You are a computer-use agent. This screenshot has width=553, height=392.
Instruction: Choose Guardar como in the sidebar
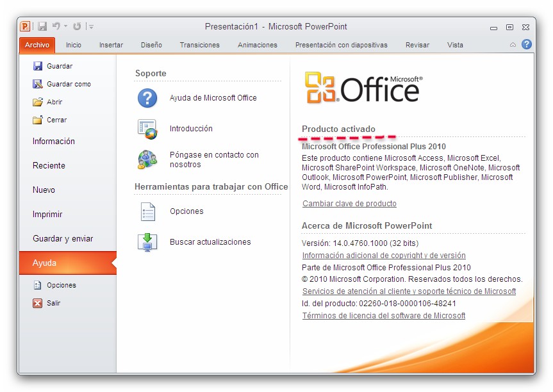[x=62, y=84]
